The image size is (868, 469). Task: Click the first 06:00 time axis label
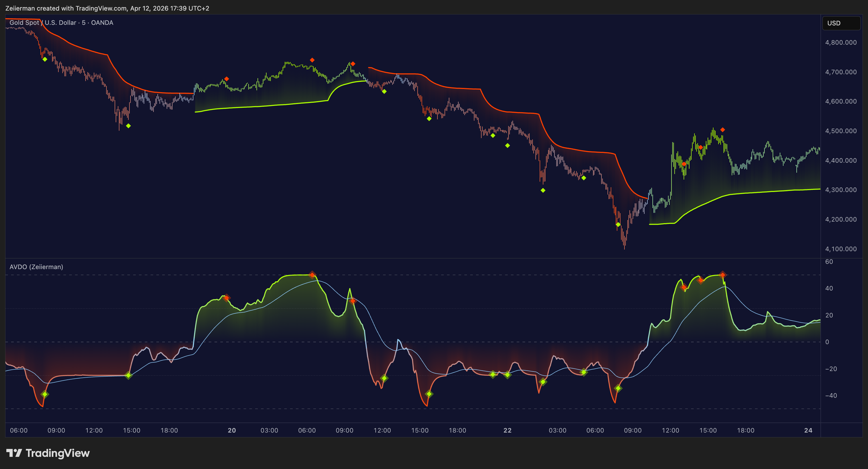[19, 430]
